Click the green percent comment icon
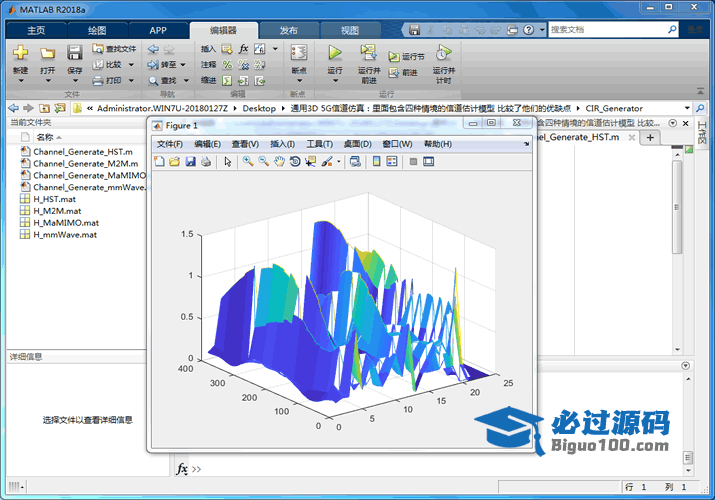 coord(227,65)
